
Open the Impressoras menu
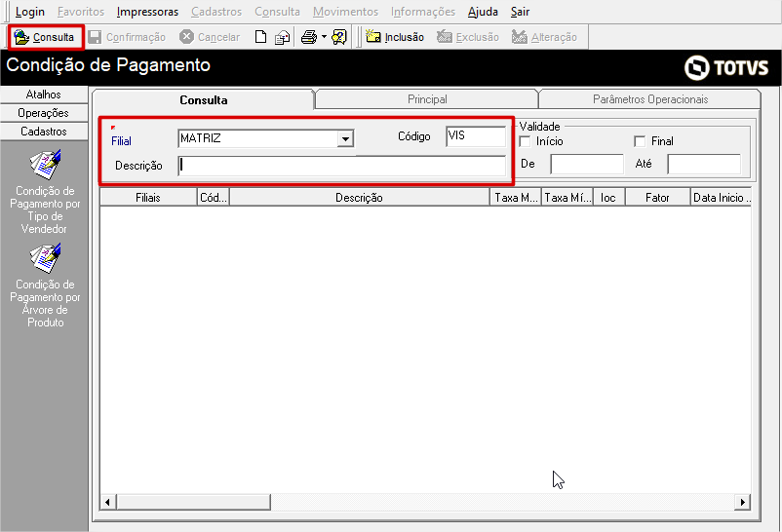coord(147,12)
